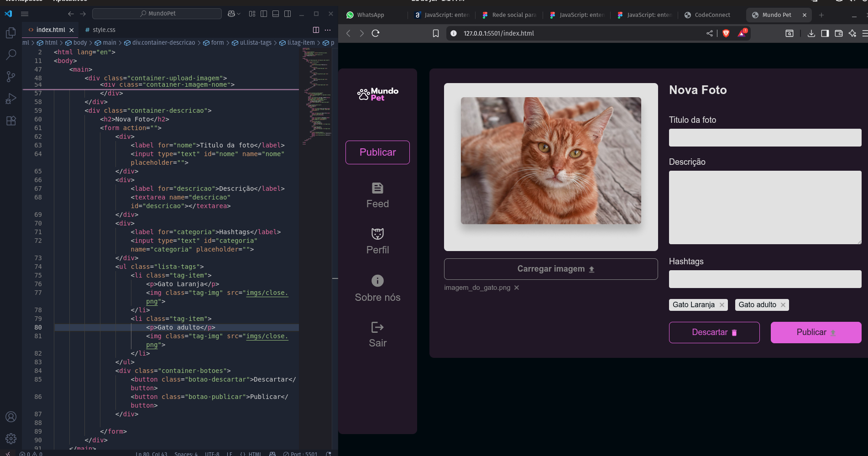Open the Extensions view in VS Code
This screenshot has height=456, width=868.
[11, 121]
